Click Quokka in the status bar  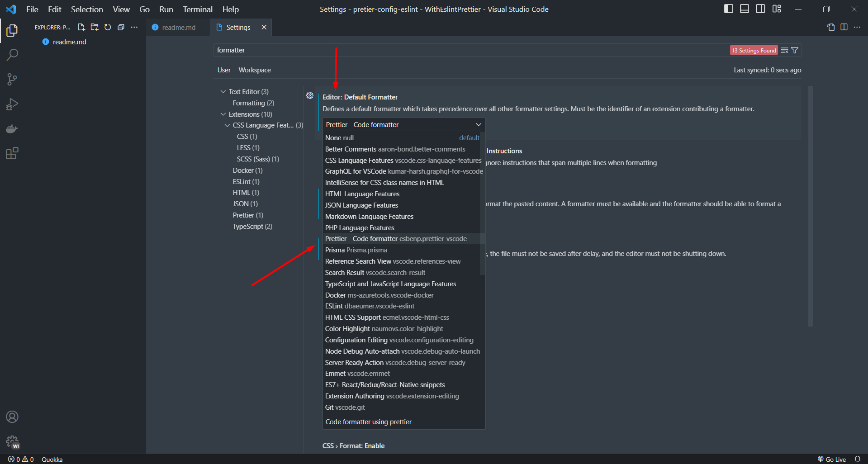52,459
